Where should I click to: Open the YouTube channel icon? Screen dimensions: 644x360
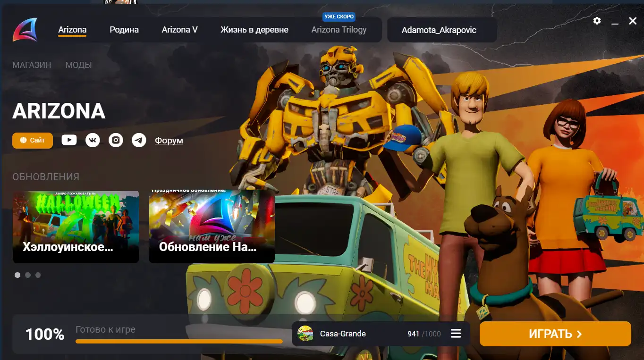(69, 140)
